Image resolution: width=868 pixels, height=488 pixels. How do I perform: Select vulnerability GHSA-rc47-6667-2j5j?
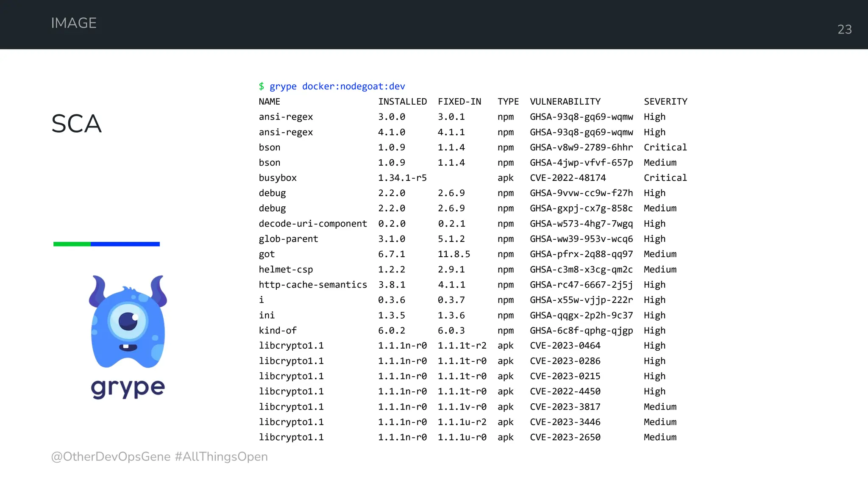point(581,285)
